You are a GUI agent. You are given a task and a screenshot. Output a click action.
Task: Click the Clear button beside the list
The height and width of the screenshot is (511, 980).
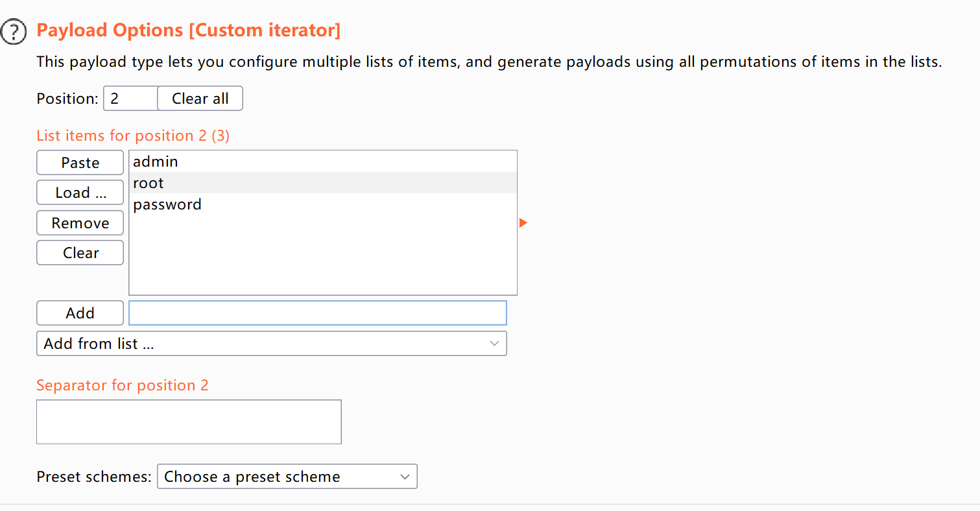pyautogui.click(x=80, y=253)
